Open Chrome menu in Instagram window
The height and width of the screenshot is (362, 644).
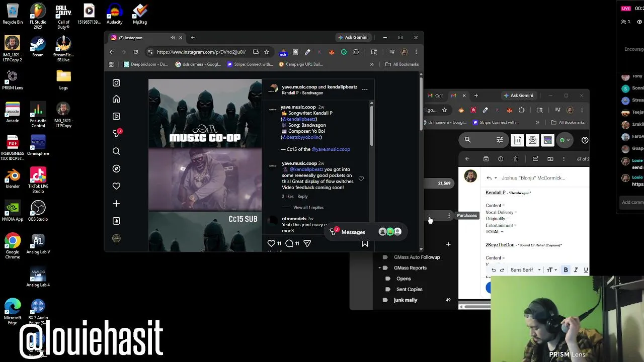tap(416, 52)
